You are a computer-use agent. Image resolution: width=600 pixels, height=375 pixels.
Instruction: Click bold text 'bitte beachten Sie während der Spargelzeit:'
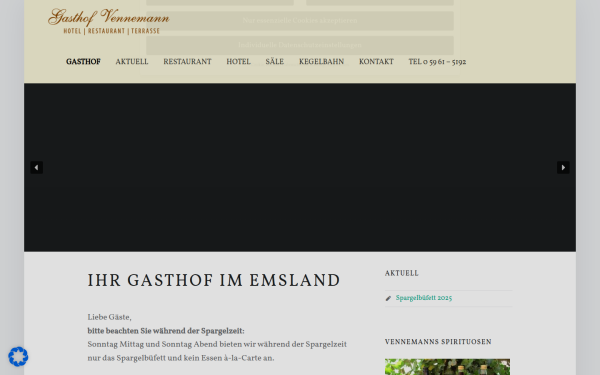[166, 331]
